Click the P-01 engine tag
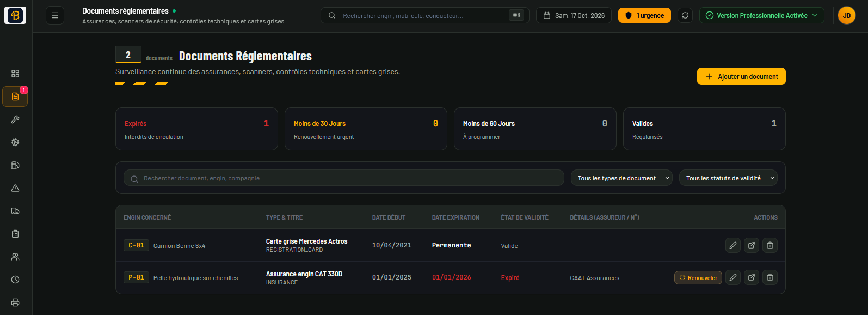This screenshot has width=868, height=315. coord(136,277)
